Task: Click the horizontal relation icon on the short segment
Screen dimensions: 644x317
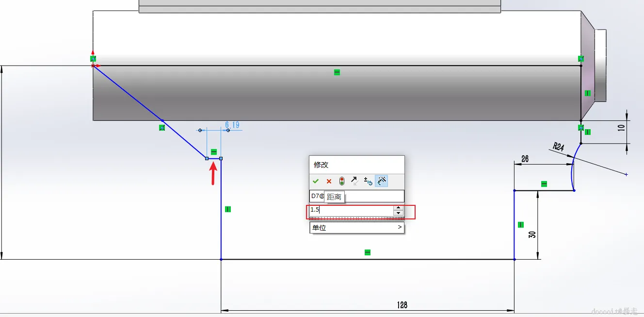Action: pyautogui.click(x=214, y=152)
